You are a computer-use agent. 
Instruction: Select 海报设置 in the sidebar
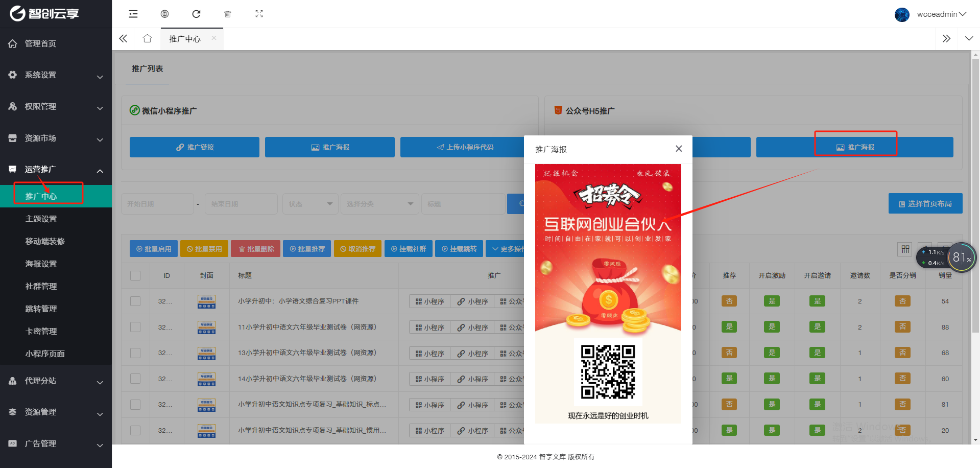click(x=56, y=264)
